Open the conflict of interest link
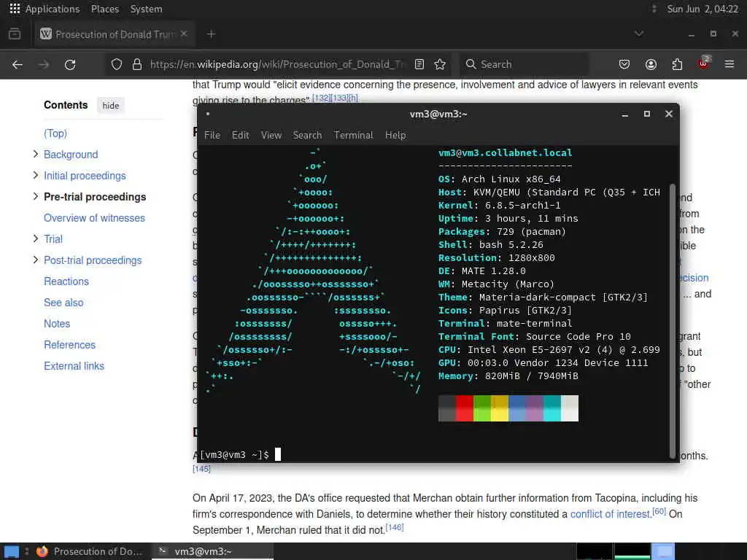The height and width of the screenshot is (560, 747). 611,514
